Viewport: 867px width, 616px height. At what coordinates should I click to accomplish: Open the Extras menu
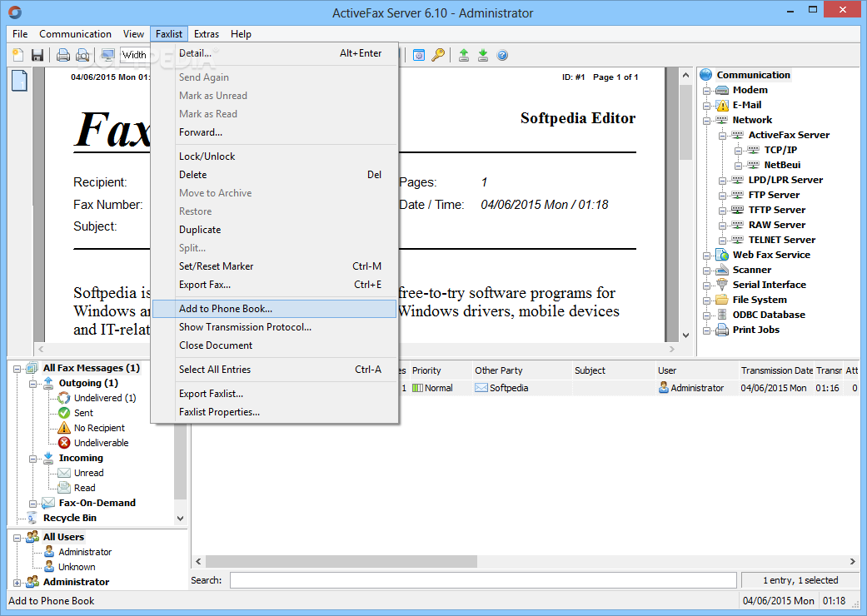(x=207, y=34)
